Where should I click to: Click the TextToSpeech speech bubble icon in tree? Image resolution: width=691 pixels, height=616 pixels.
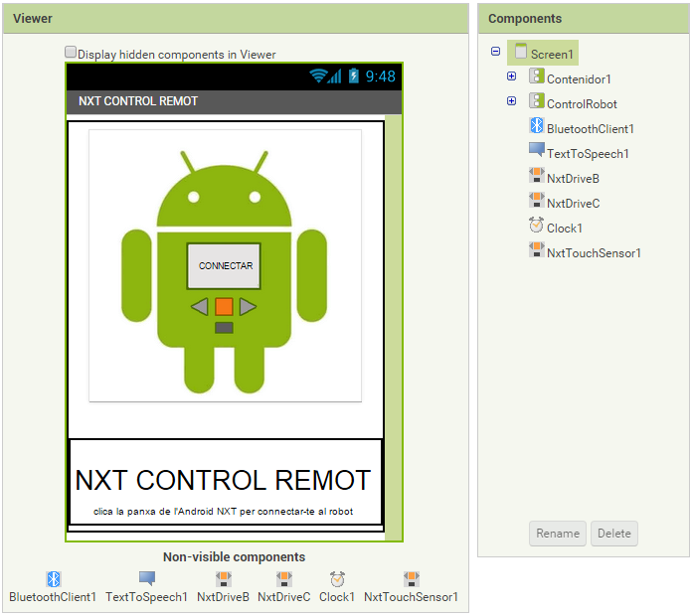[x=536, y=150]
